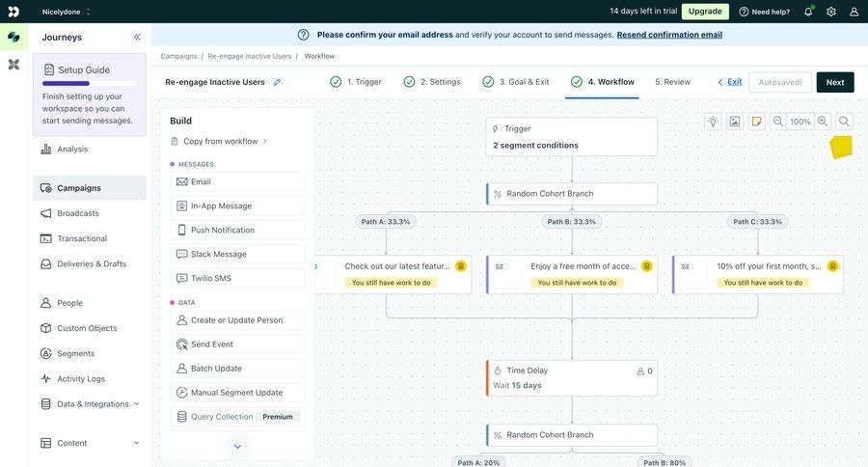Screen dimensions: 868x467
Task: Select the 4. Workflow step
Action: [602, 82]
